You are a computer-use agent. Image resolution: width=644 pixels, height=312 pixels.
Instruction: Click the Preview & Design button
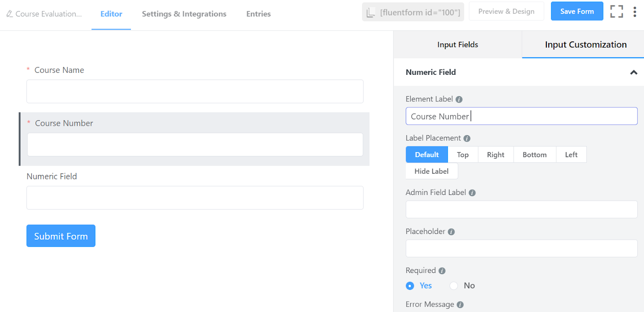pos(506,11)
